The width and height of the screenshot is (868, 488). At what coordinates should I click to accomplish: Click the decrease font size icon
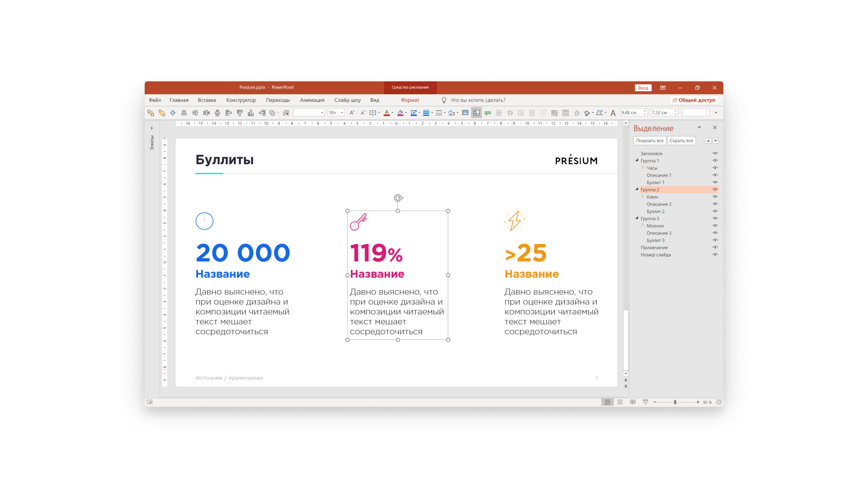click(363, 113)
